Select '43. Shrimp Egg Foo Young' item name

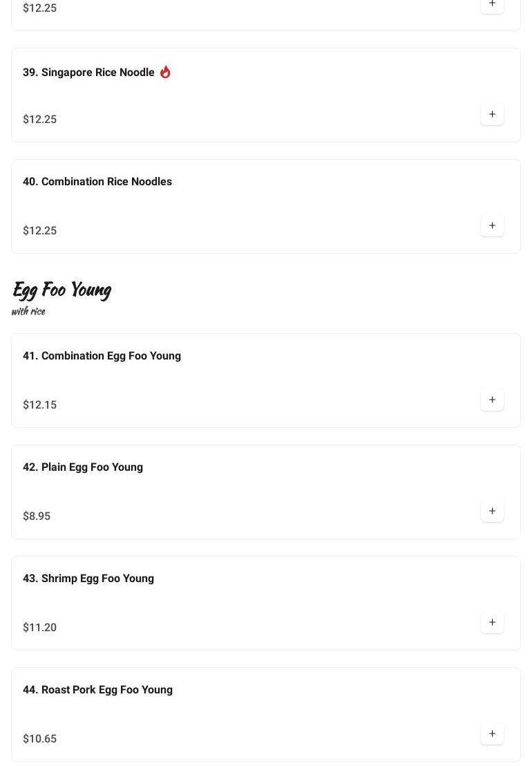88,579
